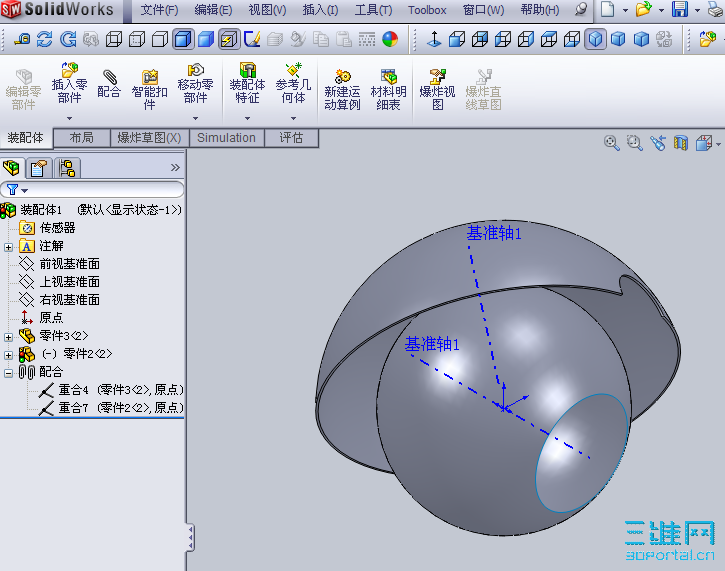This screenshot has height=571, width=725.
Task: Click Zoom to Fit magnifier icon
Action: point(612,143)
